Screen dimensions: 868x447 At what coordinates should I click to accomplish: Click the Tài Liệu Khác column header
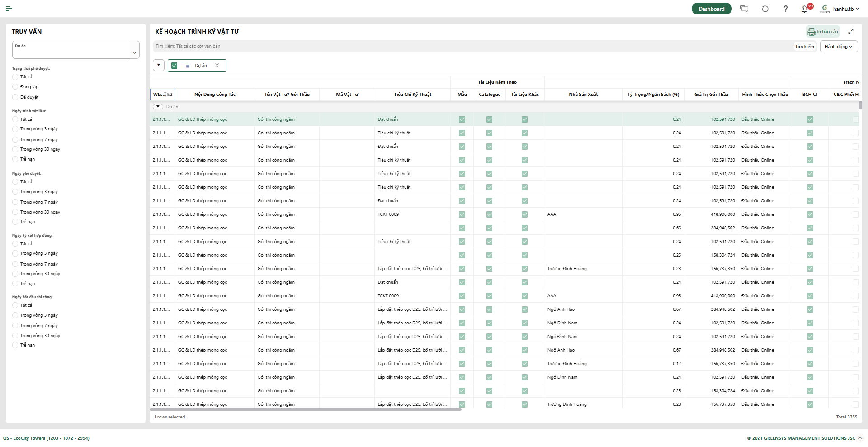[x=525, y=94]
